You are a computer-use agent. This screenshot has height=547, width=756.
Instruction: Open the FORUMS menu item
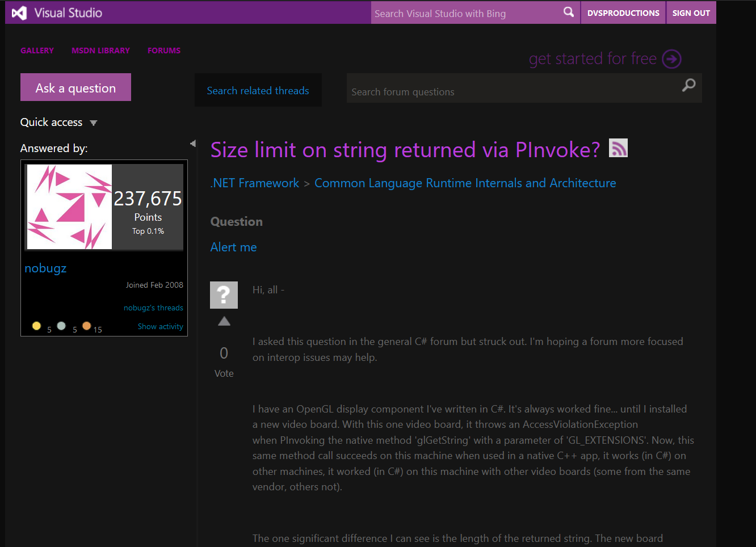pyautogui.click(x=164, y=51)
